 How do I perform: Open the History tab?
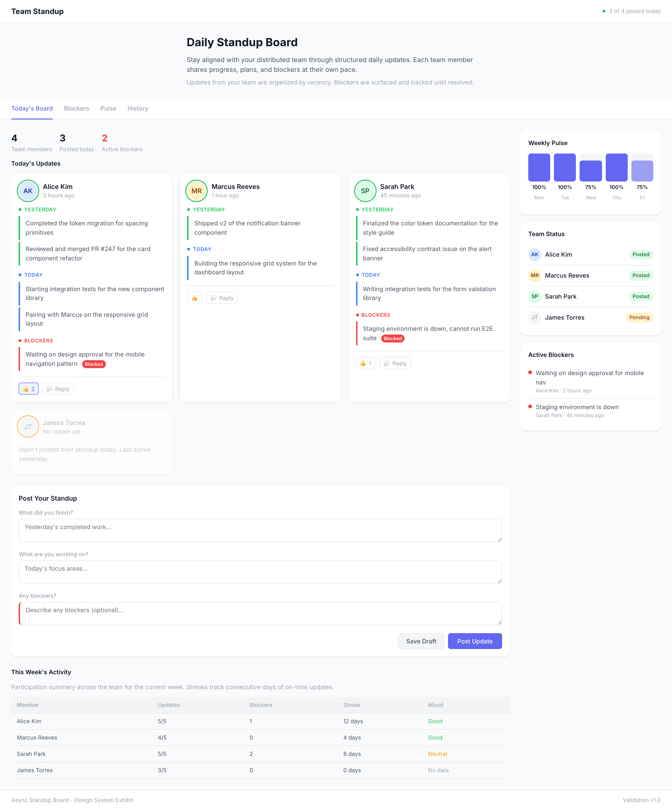pyautogui.click(x=138, y=108)
